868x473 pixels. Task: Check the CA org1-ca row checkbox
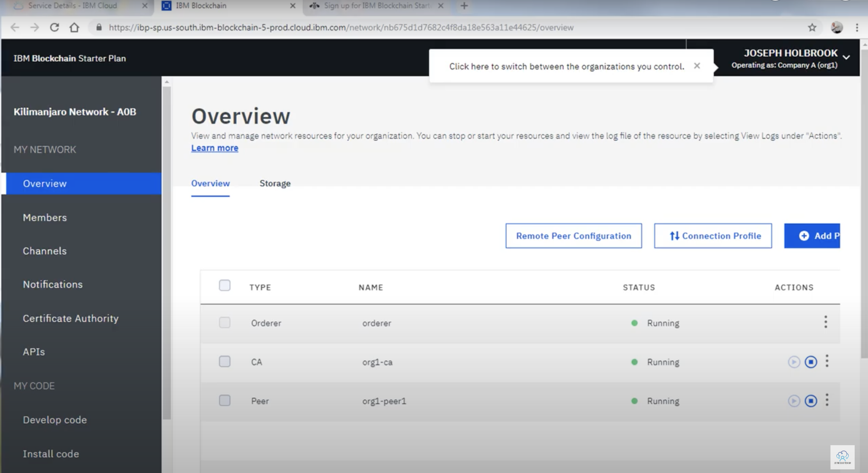click(225, 362)
